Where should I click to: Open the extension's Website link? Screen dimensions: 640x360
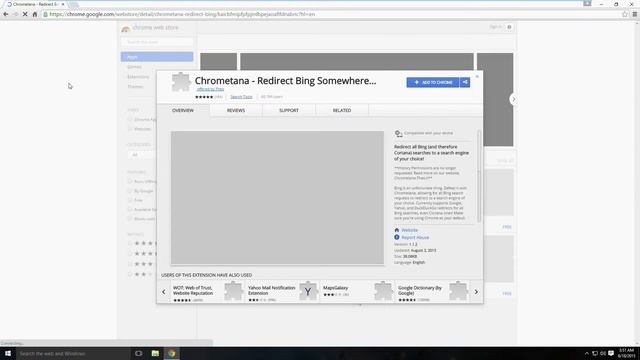[x=409, y=230]
